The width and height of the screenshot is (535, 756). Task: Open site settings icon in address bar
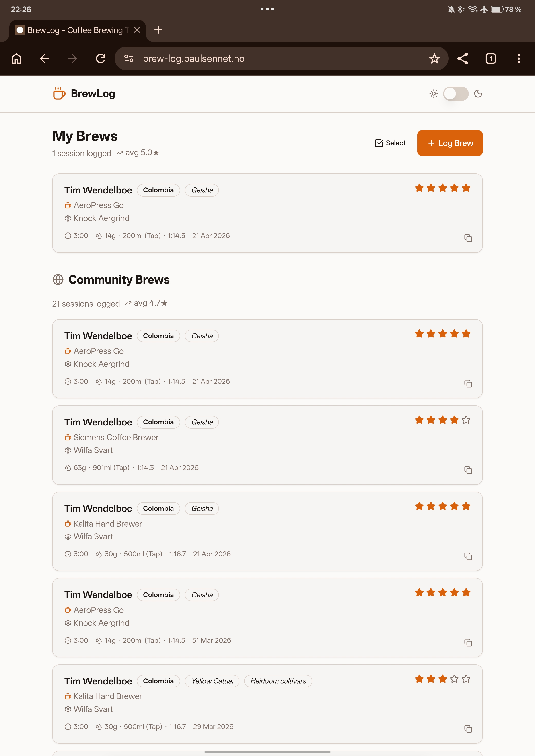tap(128, 59)
